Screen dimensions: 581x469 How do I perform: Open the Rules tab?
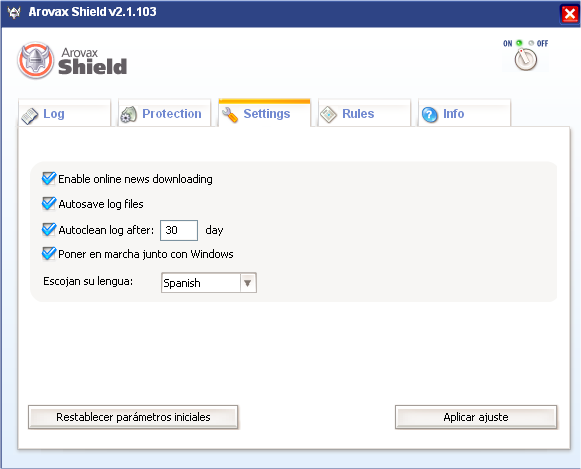(364, 113)
